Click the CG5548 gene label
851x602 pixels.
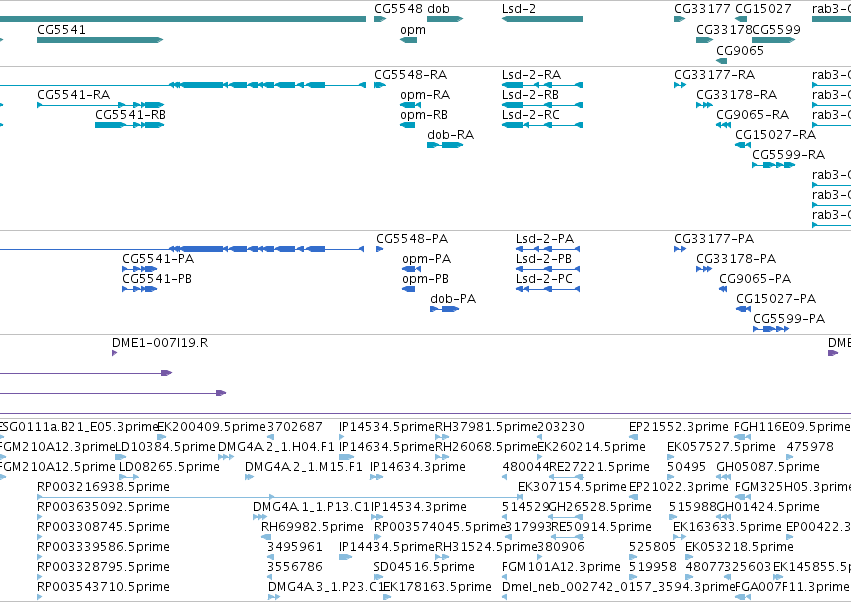tap(399, 9)
